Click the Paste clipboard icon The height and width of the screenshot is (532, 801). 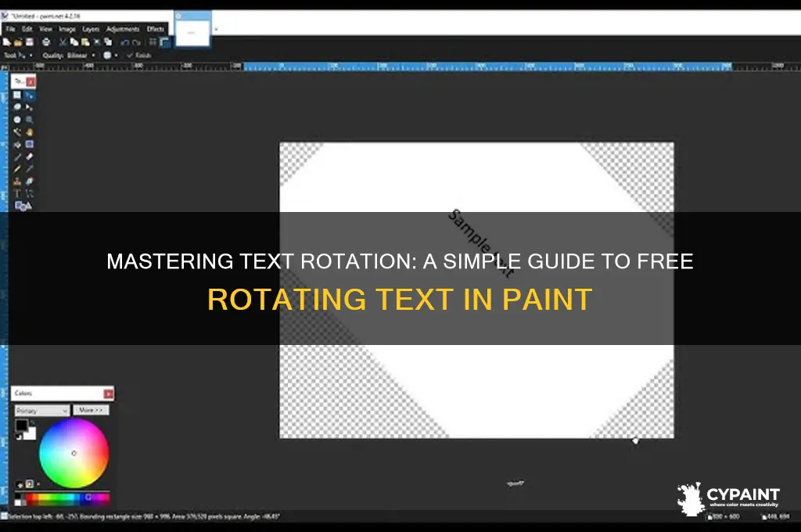(85, 42)
